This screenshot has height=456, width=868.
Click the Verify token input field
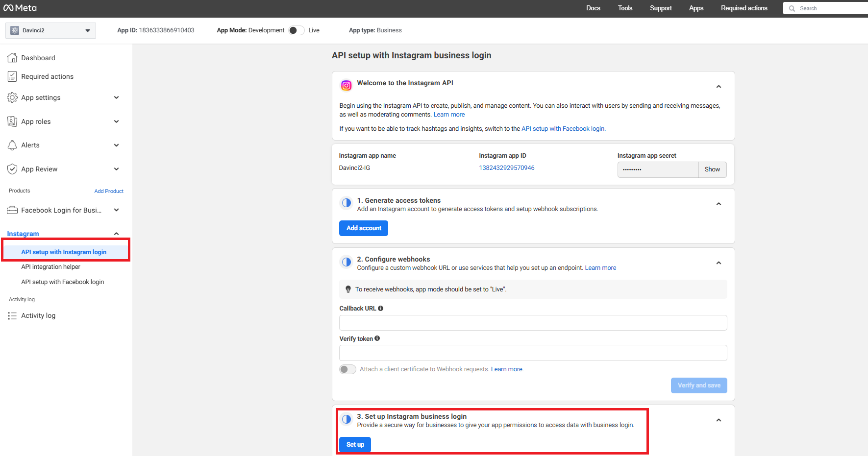pos(533,353)
